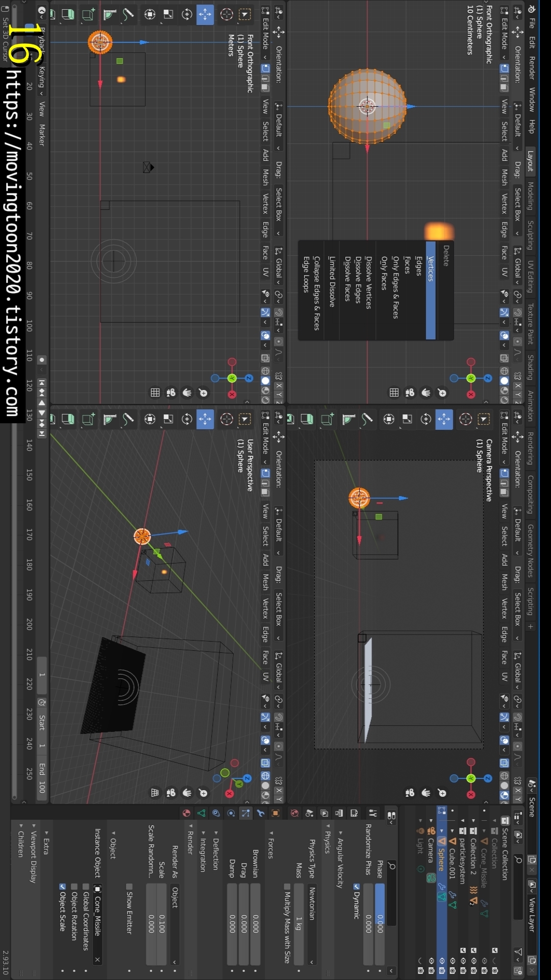This screenshot has width=551, height=980.
Task: Enable Global Coordinates checkbox
Action: (x=86, y=887)
